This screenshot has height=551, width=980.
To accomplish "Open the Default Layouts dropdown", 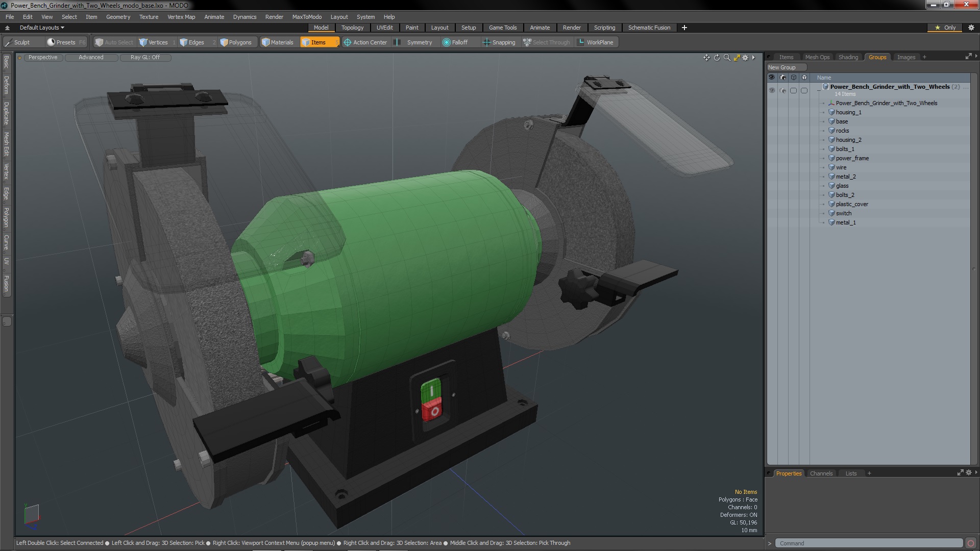I will coord(42,28).
